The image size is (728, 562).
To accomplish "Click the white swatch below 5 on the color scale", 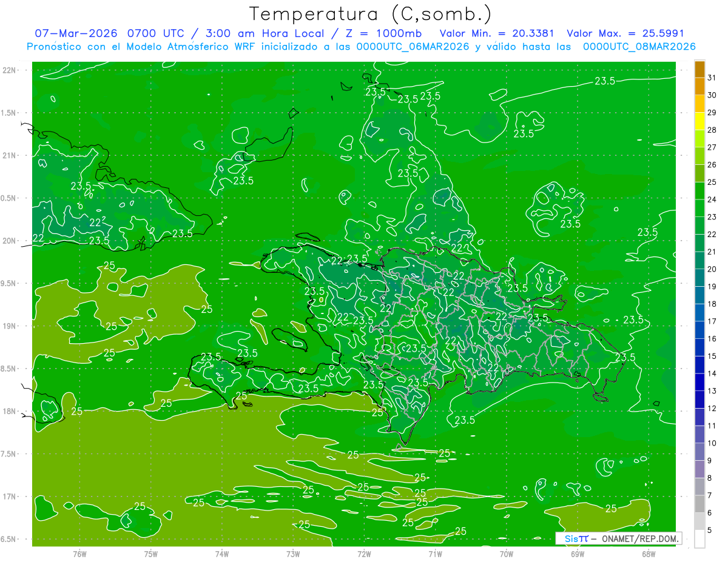I will click(699, 539).
